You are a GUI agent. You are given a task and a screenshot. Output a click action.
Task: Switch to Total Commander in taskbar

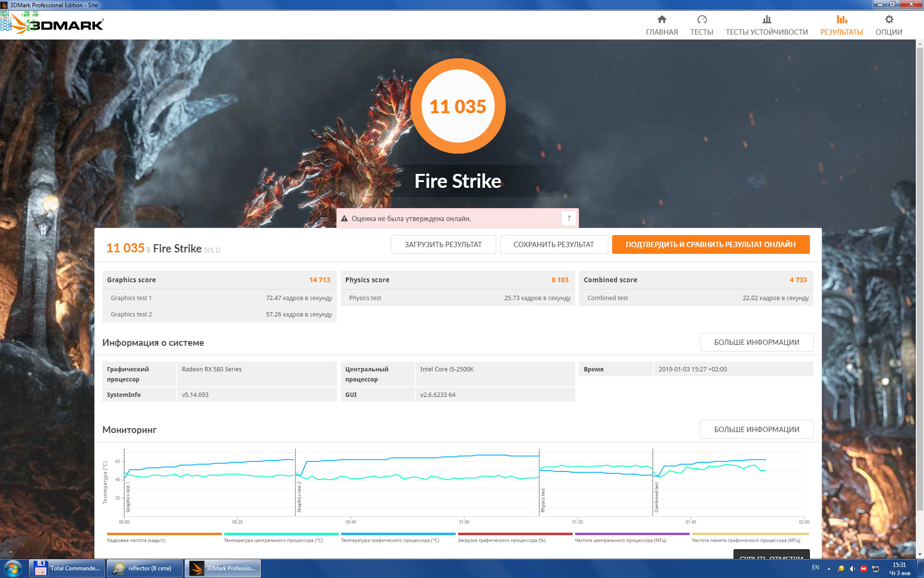67,568
